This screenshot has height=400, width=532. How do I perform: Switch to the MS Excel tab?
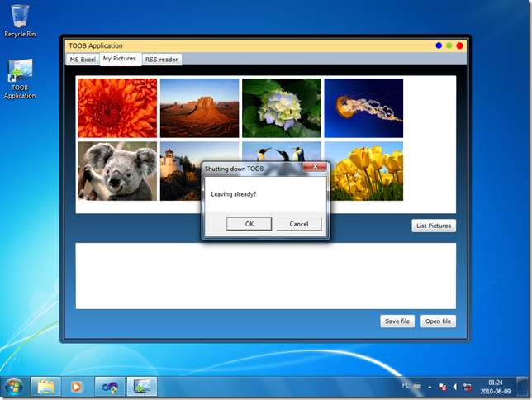(83, 59)
